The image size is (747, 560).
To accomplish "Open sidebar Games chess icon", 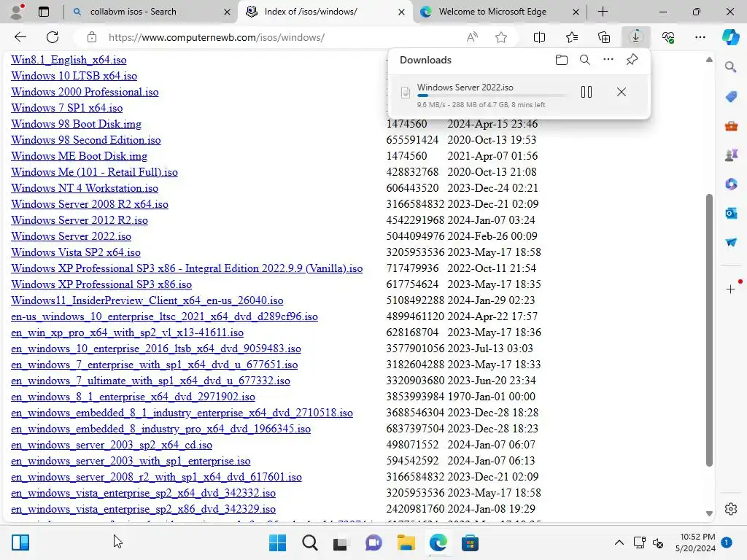I will pyautogui.click(x=731, y=155).
